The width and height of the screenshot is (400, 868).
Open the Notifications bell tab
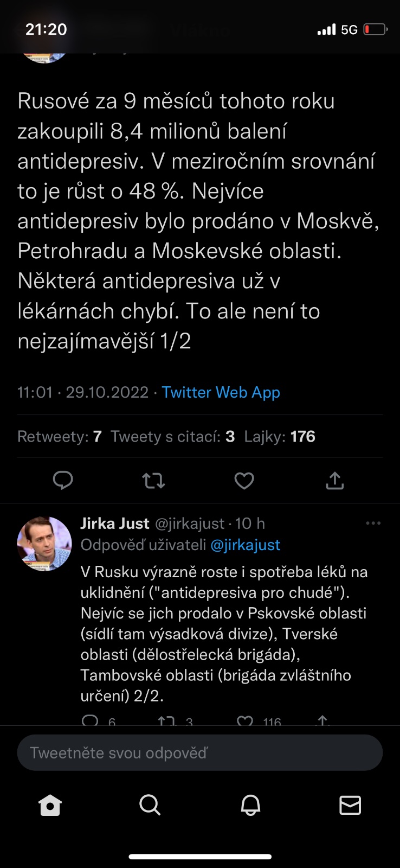click(250, 806)
